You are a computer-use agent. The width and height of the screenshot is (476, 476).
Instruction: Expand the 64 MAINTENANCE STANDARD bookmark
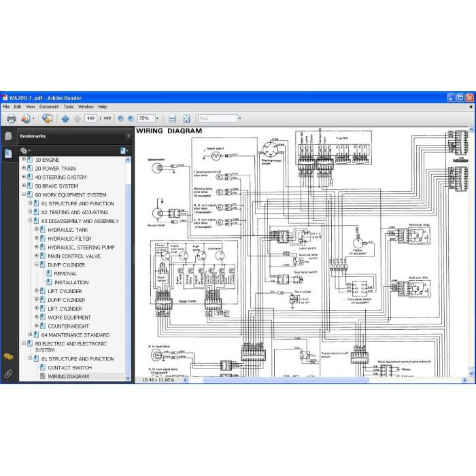coord(30,335)
